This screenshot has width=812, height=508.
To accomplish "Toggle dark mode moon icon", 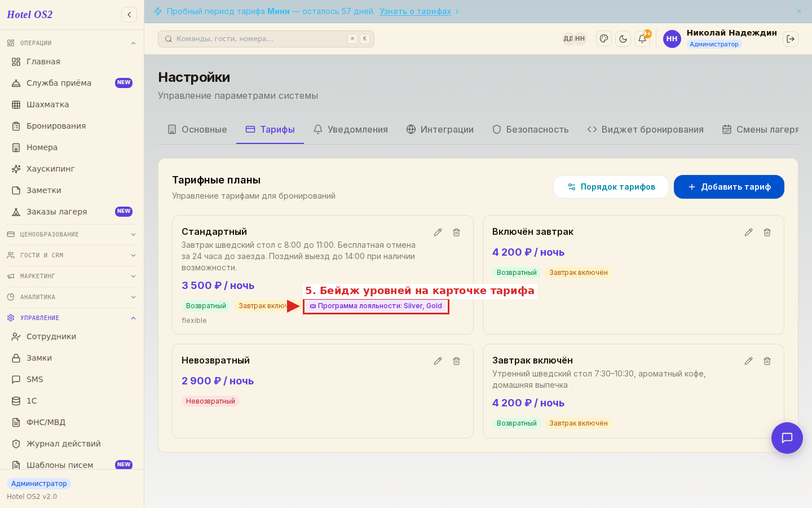I will [x=623, y=39].
